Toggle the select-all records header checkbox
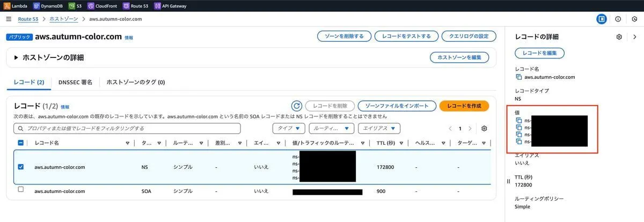Viewport: 644px width, 222px height. (21, 143)
